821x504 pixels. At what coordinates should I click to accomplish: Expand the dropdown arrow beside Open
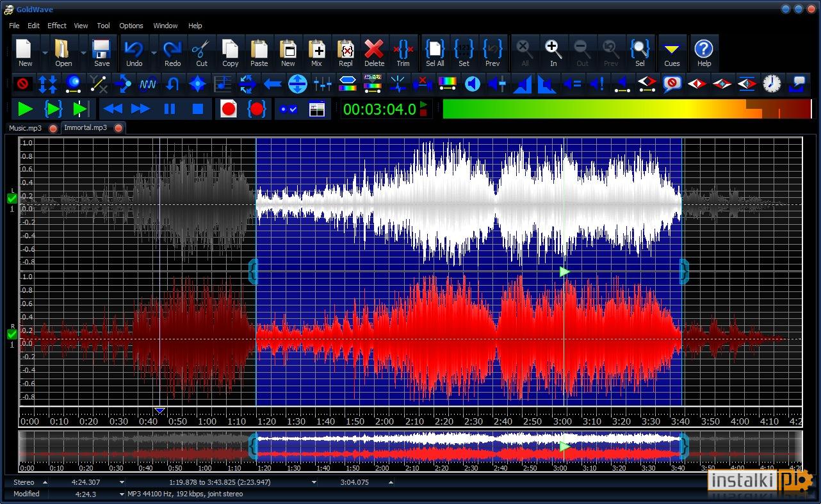[83, 53]
